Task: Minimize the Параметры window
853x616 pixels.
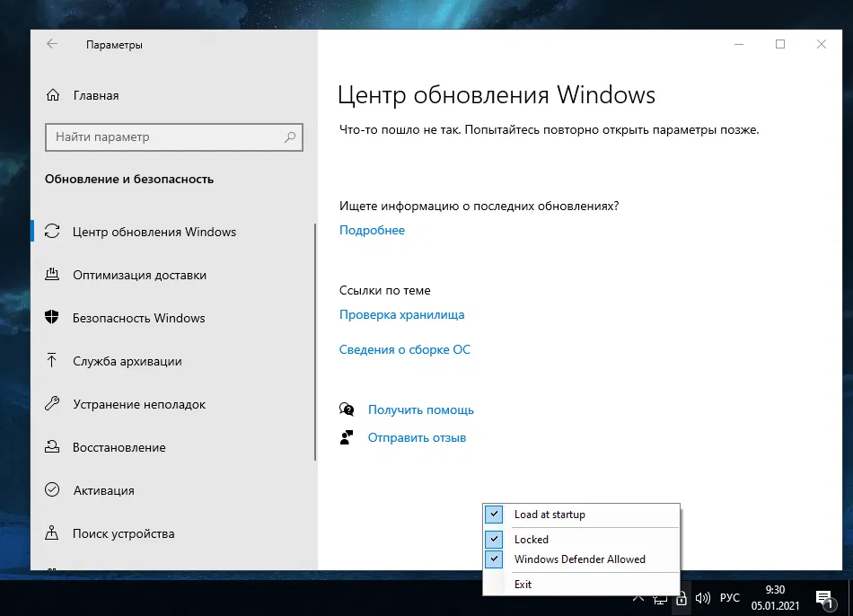Action: (x=739, y=44)
